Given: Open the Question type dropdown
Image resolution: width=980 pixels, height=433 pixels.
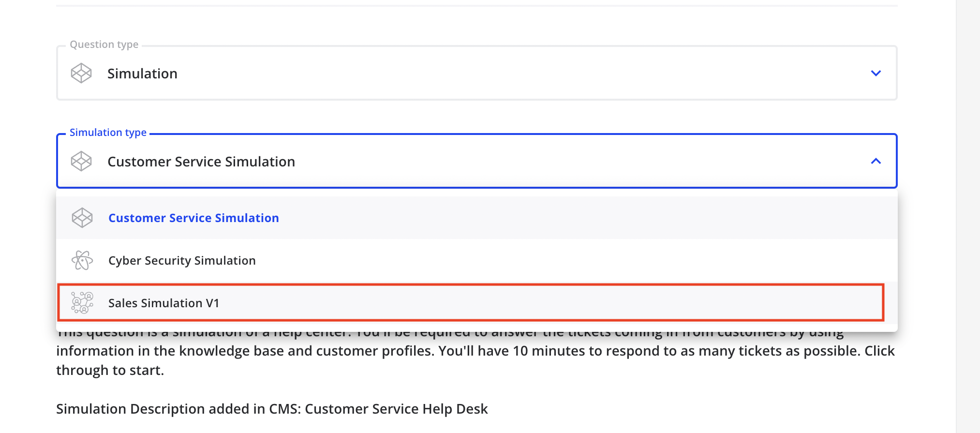Looking at the screenshot, I should 476,73.
